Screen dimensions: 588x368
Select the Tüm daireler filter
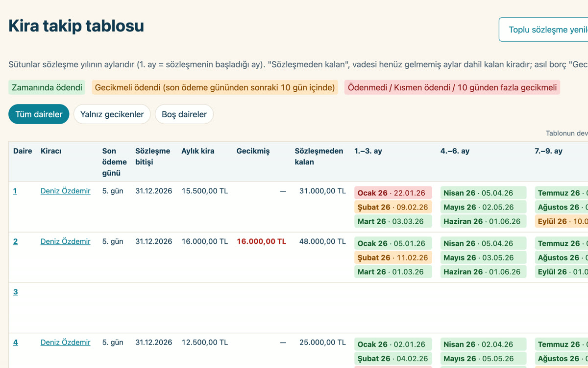(39, 114)
